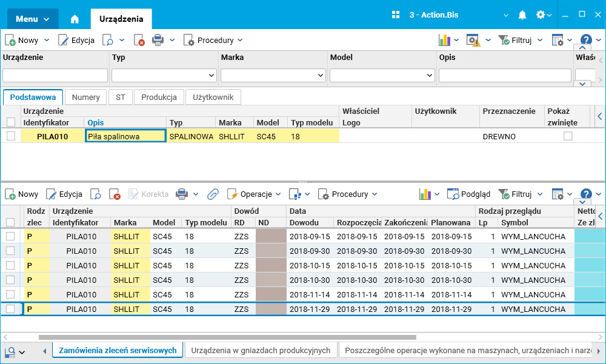The height and width of the screenshot is (364, 606).
Task: Toggle the Pokaż zwinięte checkbox
Action: 568,136
